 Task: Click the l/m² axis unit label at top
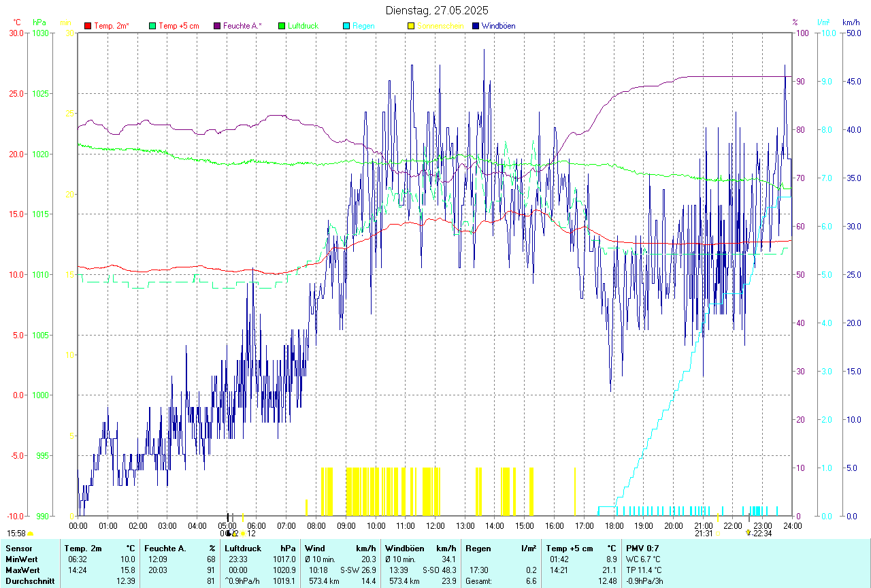pyautogui.click(x=825, y=22)
